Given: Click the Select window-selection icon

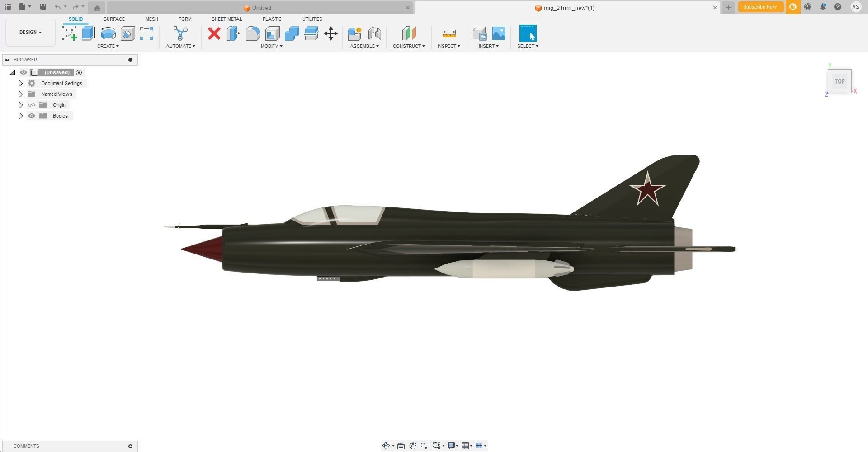Looking at the screenshot, I should [x=528, y=33].
